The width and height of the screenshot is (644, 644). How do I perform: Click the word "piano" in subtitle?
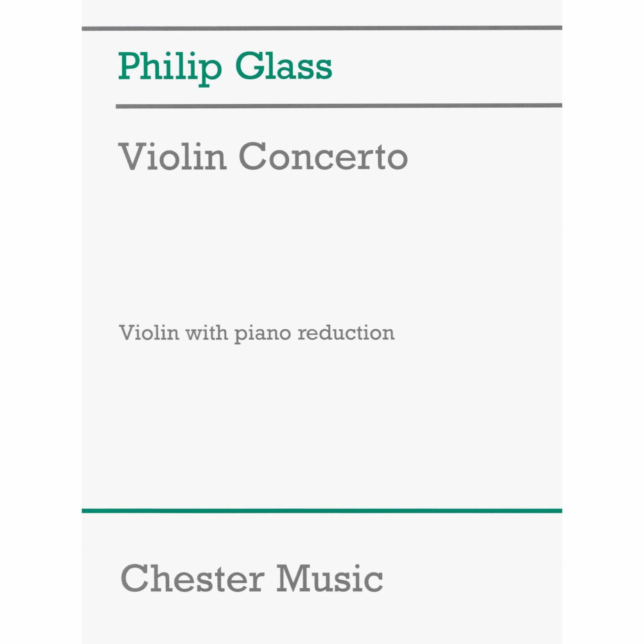tap(262, 334)
